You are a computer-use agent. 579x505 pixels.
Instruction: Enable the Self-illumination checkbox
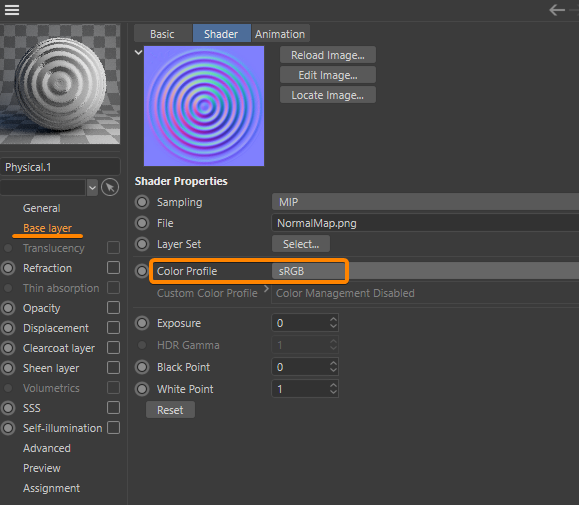pyautogui.click(x=113, y=427)
